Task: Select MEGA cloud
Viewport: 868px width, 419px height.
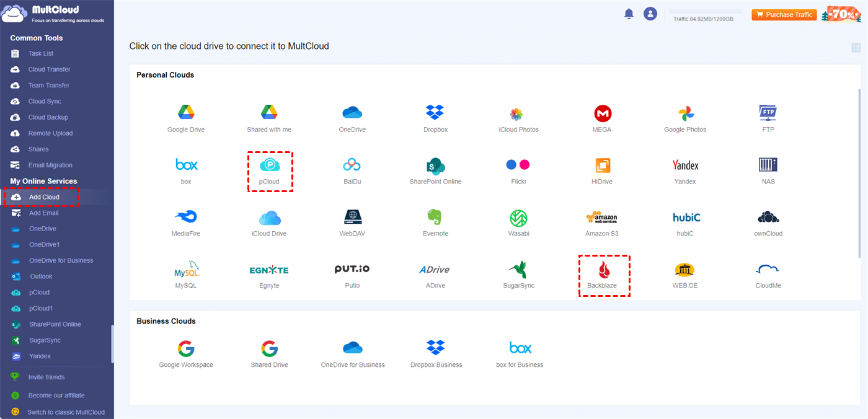Action: (602, 118)
